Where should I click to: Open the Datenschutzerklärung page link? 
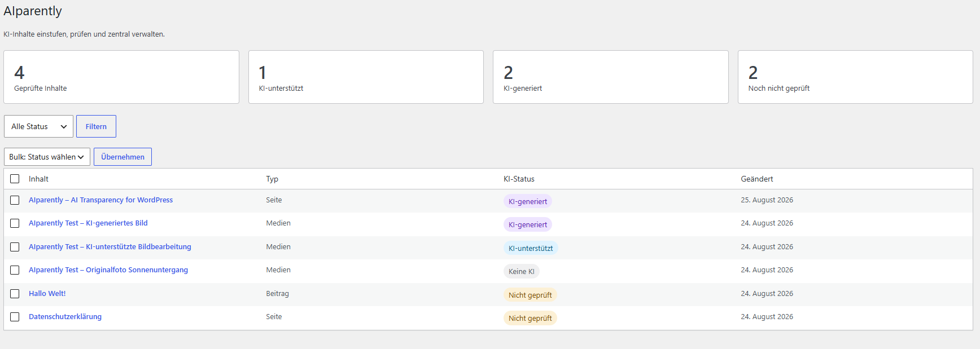(65, 317)
